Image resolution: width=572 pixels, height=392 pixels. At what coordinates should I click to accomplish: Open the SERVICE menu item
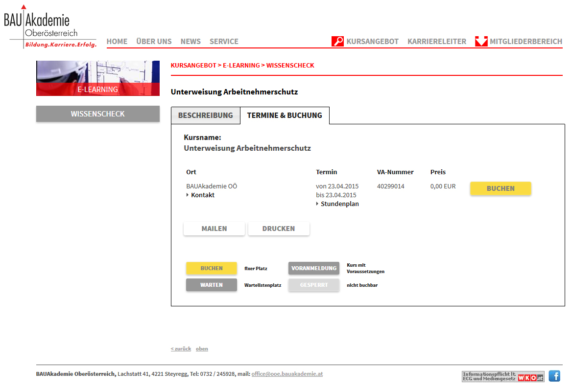point(224,42)
